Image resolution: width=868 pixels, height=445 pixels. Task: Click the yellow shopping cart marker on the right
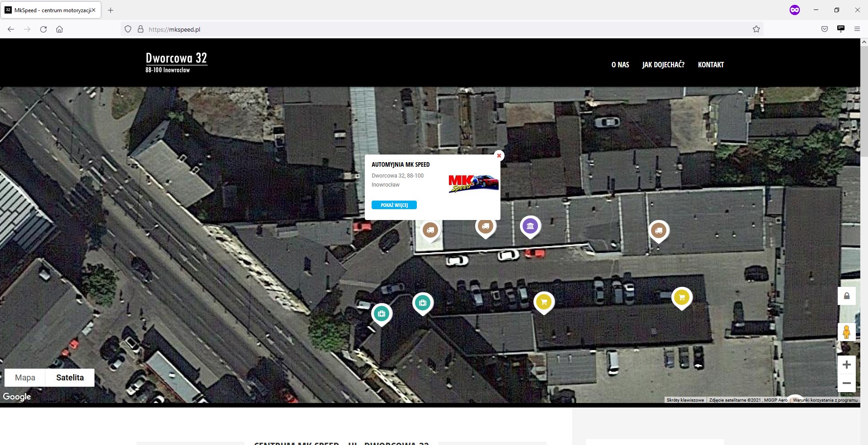[682, 297]
